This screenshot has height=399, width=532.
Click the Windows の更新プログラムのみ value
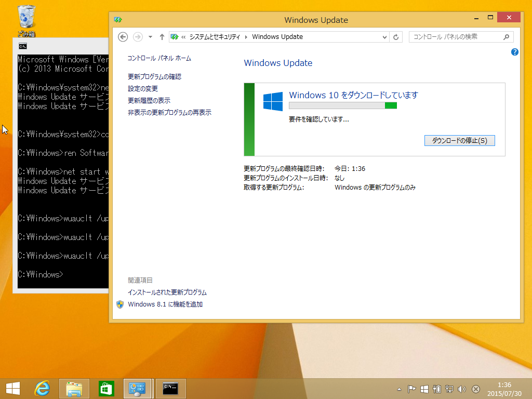[x=375, y=187]
